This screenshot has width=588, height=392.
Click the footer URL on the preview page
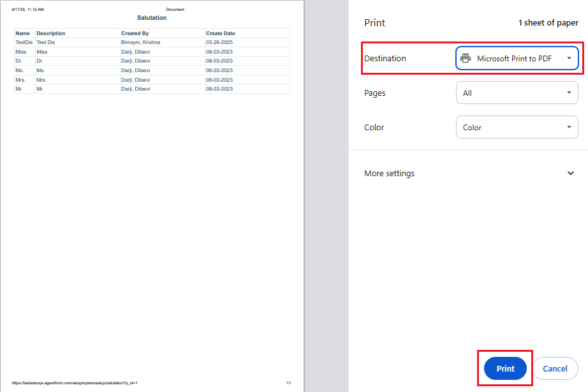click(x=75, y=383)
